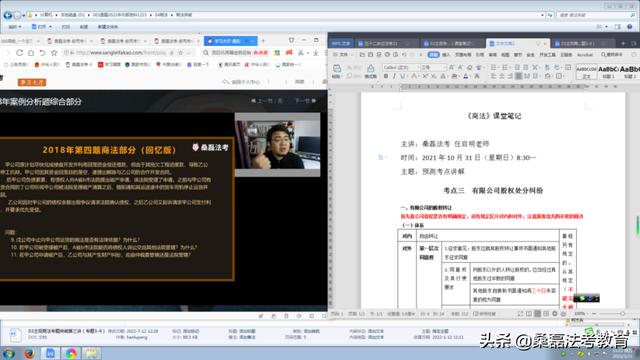This screenshot has width=640, height=360.
Task: Click the Paste icon in WPS ribbon
Action: tap(337, 68)
